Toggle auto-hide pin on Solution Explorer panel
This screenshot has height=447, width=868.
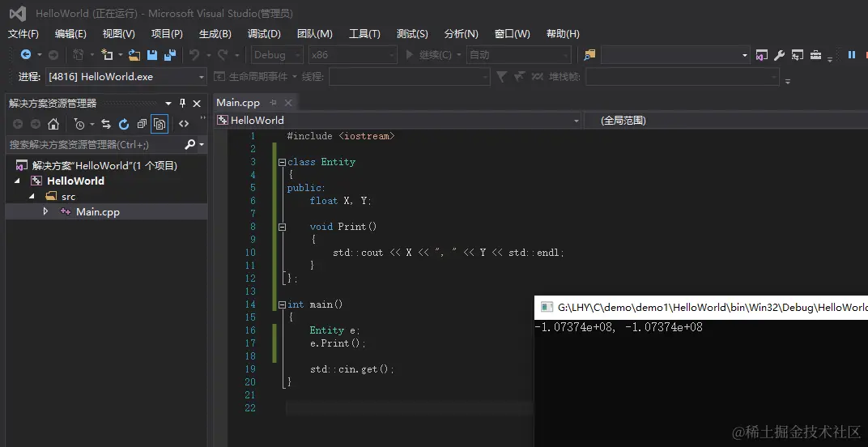(x=183, y=104)
